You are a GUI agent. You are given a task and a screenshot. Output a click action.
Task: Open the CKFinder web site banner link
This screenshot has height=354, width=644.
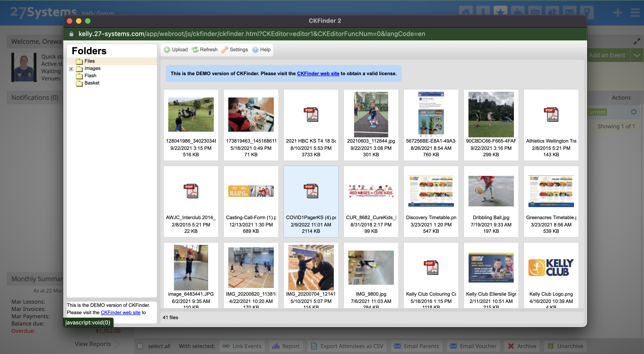coord(318,73)
